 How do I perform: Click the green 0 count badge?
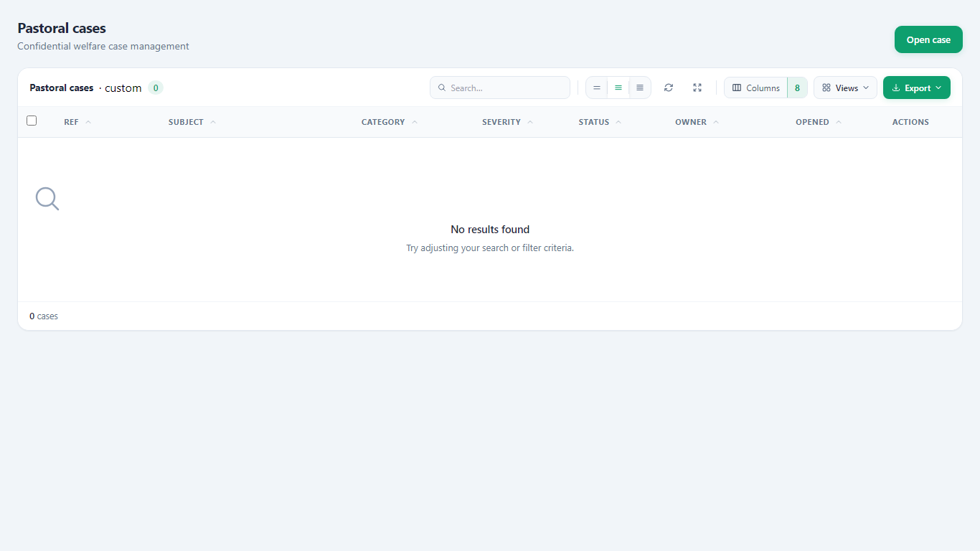click(156, 88)
